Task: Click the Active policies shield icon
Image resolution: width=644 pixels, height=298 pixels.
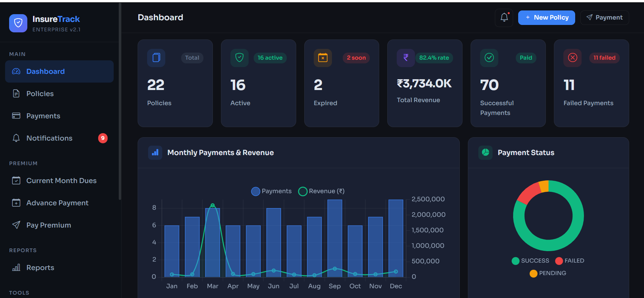Action: [x=240, y=58]
